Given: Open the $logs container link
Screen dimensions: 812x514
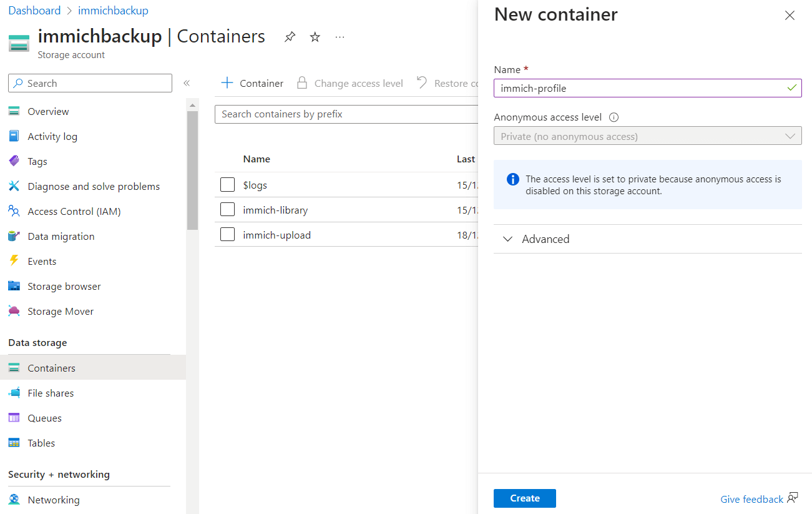Looking at the screenshot, I should pos(255,185).
